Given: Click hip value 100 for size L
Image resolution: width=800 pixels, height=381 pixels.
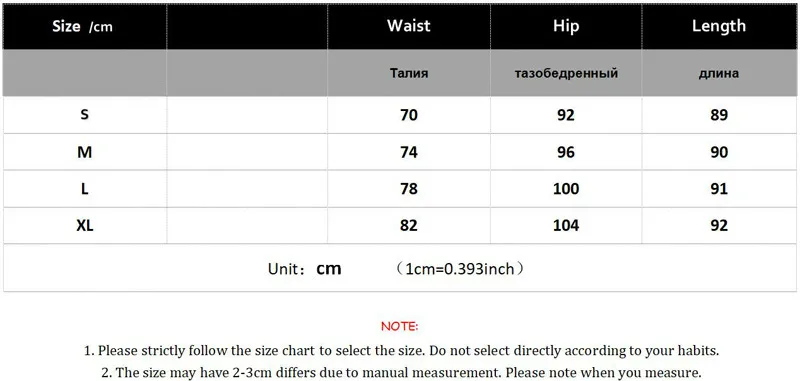Looking at the screenshot, I should 566,189.
